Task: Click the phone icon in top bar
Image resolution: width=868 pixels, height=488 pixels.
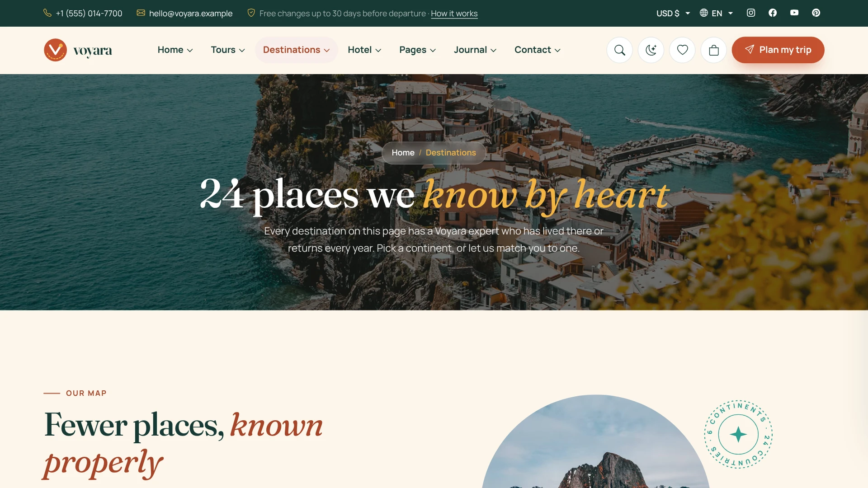Action: 47,13
